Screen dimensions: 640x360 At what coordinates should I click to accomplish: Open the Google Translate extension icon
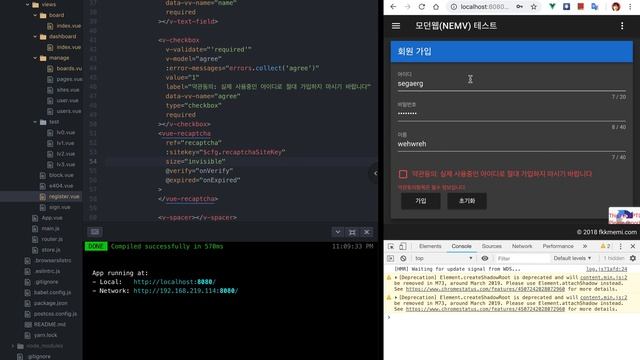(595, 7)
